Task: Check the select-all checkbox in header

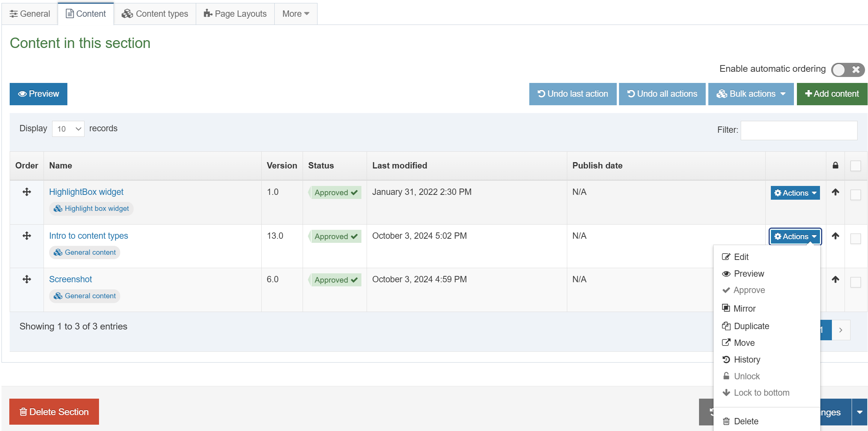Action: click(x=855, y=165)
